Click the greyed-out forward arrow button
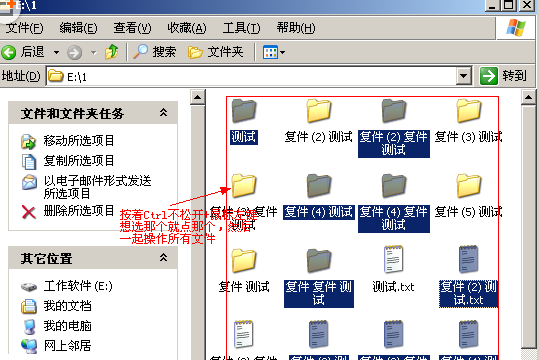 [x=74, y=53]
